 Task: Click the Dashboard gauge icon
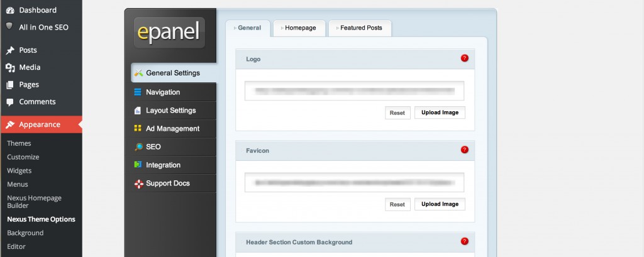coord(10,10)
